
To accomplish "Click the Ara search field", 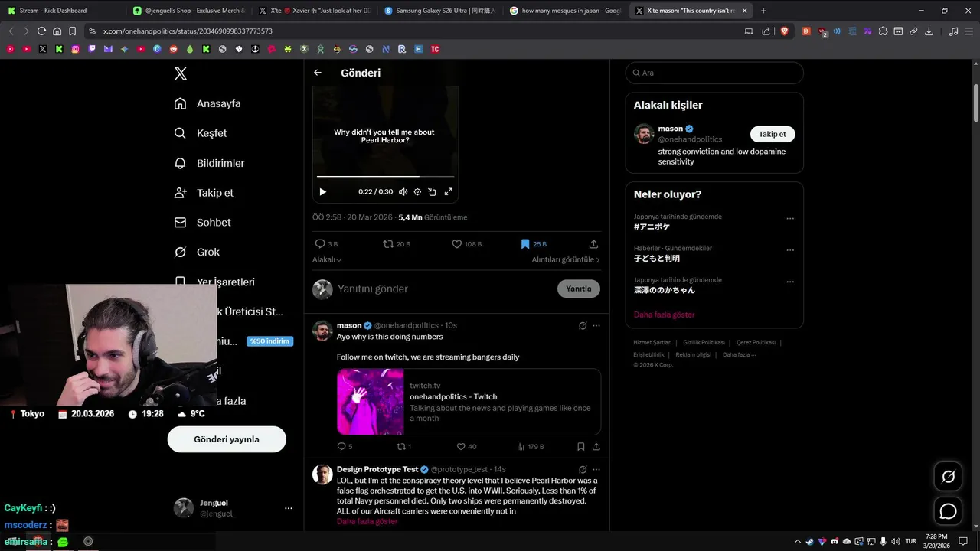I will pyautogui.click(x=714, y=73).
